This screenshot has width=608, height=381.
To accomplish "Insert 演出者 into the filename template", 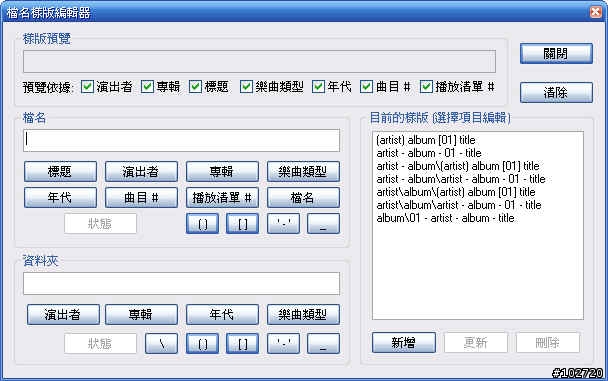I will (x=141, y=171).
